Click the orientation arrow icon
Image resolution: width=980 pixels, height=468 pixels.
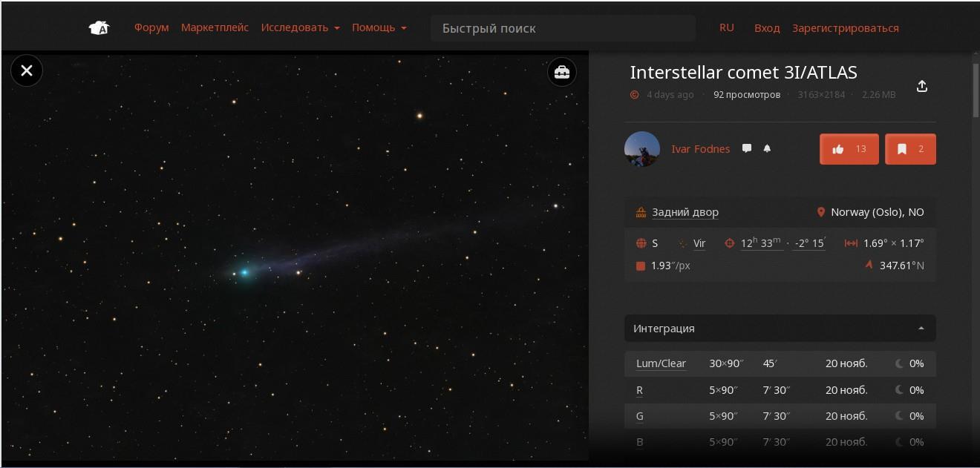[x=869, y=265]
